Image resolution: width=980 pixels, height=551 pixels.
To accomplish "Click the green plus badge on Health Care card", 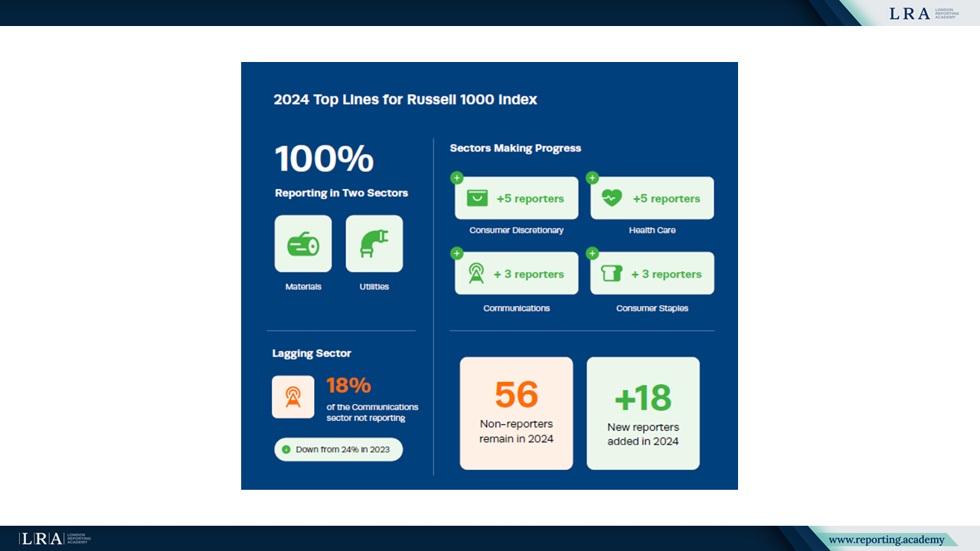I will 592,178.
